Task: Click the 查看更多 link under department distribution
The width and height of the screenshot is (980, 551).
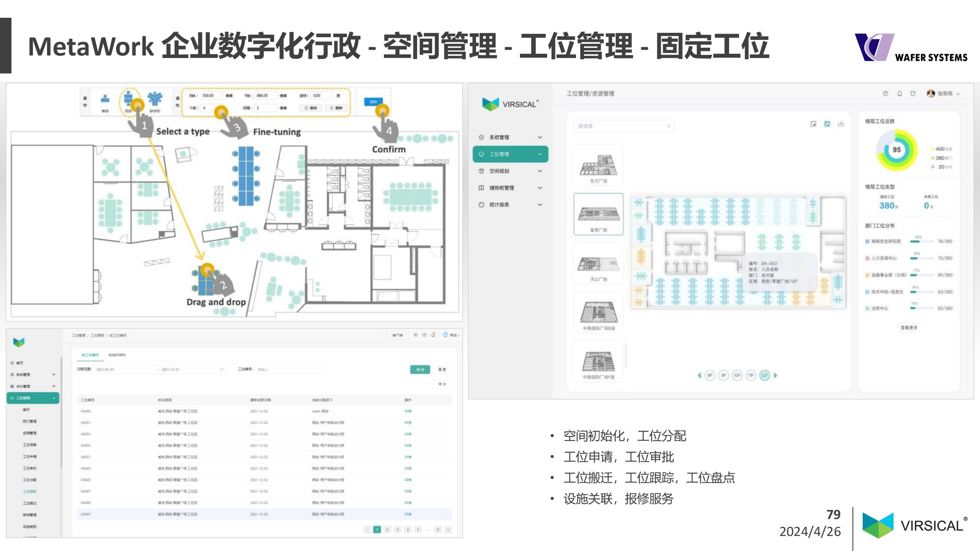Action: click(909, 327)
